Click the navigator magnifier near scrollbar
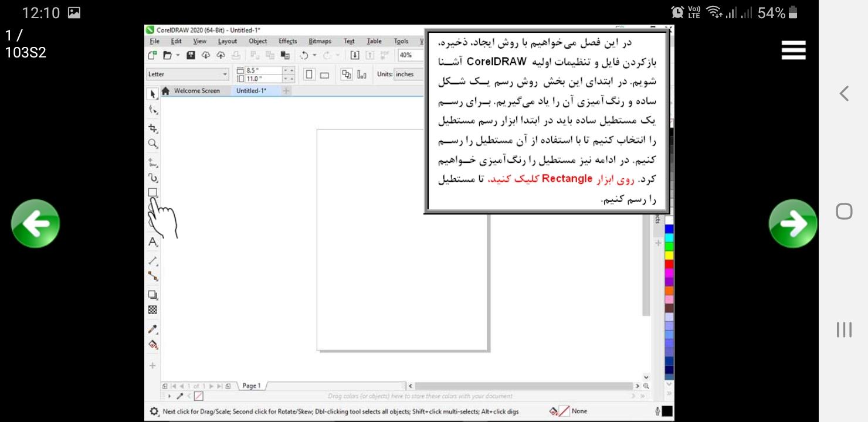 [x=647, y=386]
